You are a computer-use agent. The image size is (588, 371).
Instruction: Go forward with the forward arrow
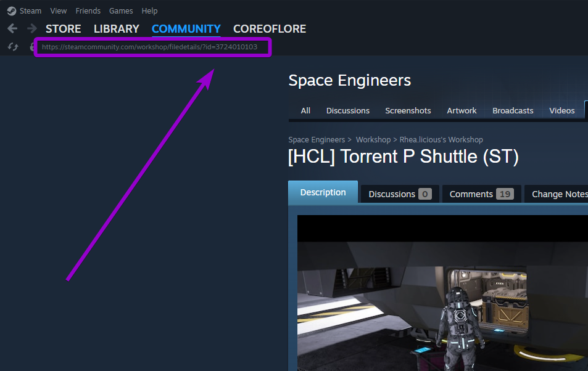click(32, 28)
